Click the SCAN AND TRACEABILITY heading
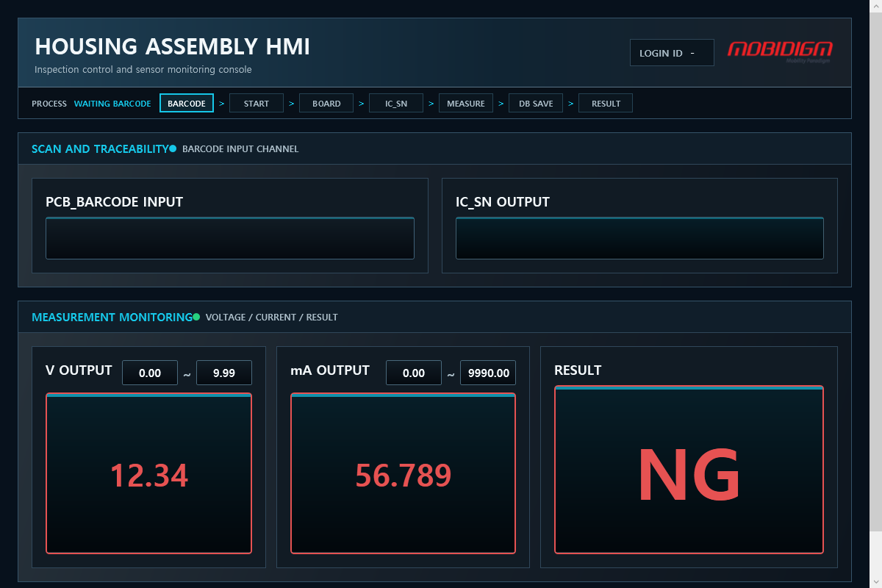882x588 pixels. tap(100, 148)
